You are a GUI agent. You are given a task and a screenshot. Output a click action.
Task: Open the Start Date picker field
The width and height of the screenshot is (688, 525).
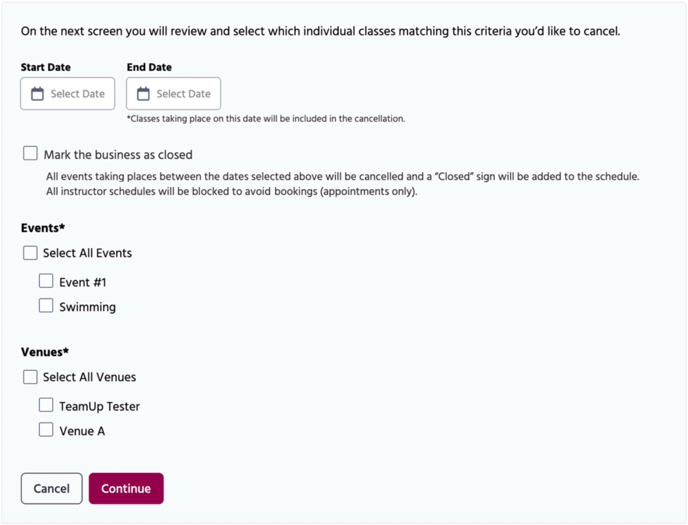[68, 94]
